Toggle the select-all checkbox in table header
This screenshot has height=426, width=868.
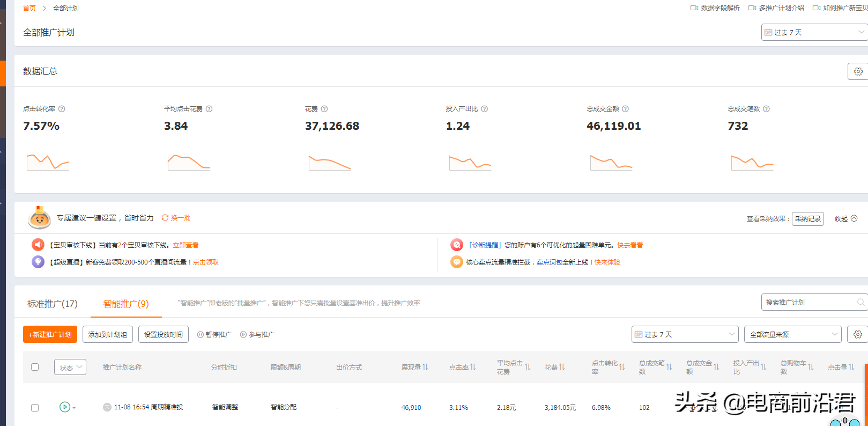[x=35, y=367]
